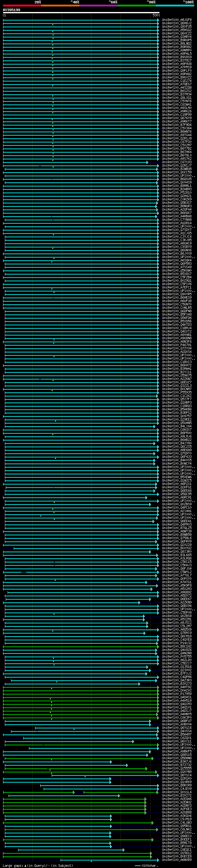Select the UniRef100_B7Z732 label

177,765
